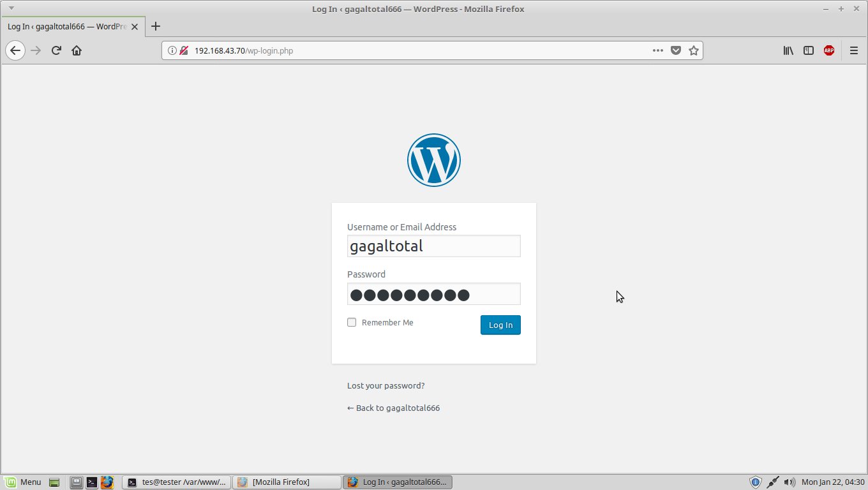Image resolution: width=868 pixels, height=490 pixels.
Task: Bookmark this page with the star icon
Action: point(694,50)
